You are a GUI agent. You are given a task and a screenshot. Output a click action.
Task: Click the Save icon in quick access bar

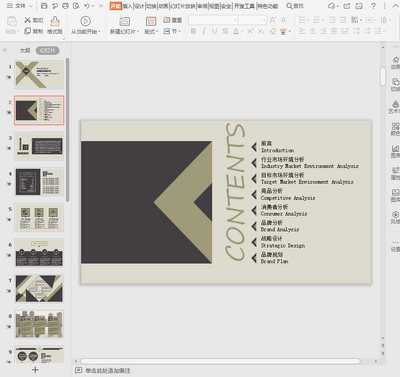click(44, 6)
